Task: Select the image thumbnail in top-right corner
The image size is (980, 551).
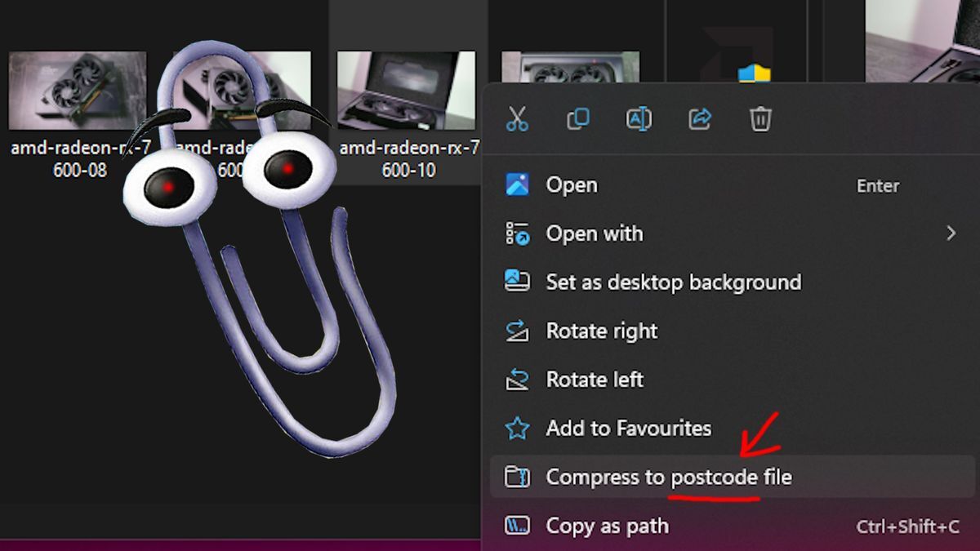Action: 923,41
